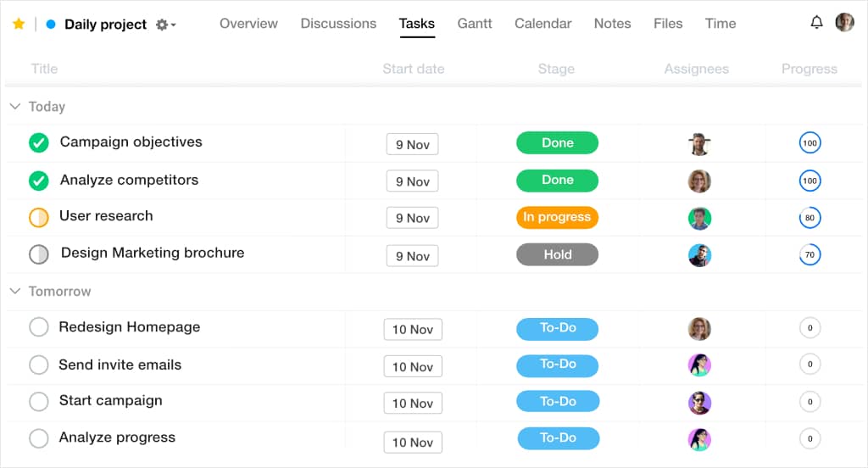Click the In progress stage button
Viewport: 868px width, 468px height.
click(557, 218)
